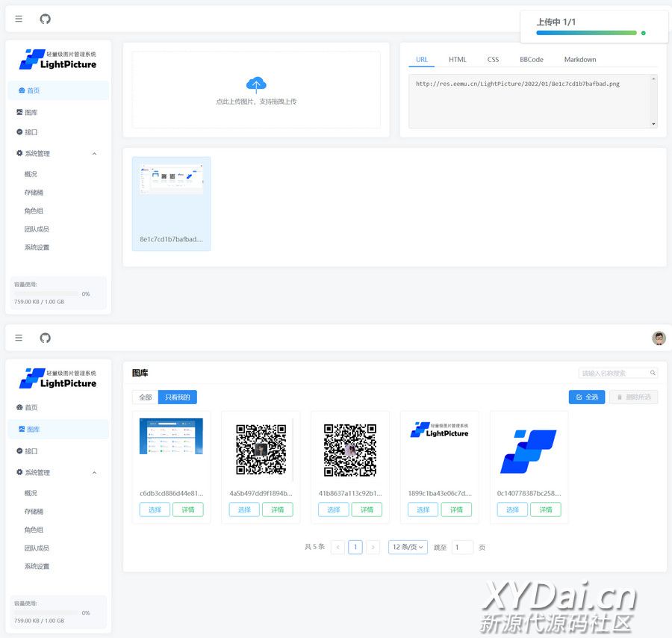Open the 12条/页 page size dropdown
The width and height of the screenshot is (672, 638).
pos(408,548)
